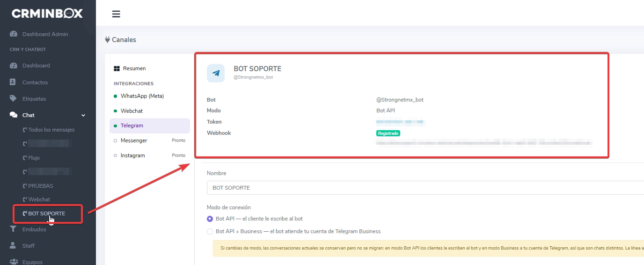The height and width of the screenshot is (265, 644).
Task: Click the phone icon beside PRUEBAS
Action: 25,186
